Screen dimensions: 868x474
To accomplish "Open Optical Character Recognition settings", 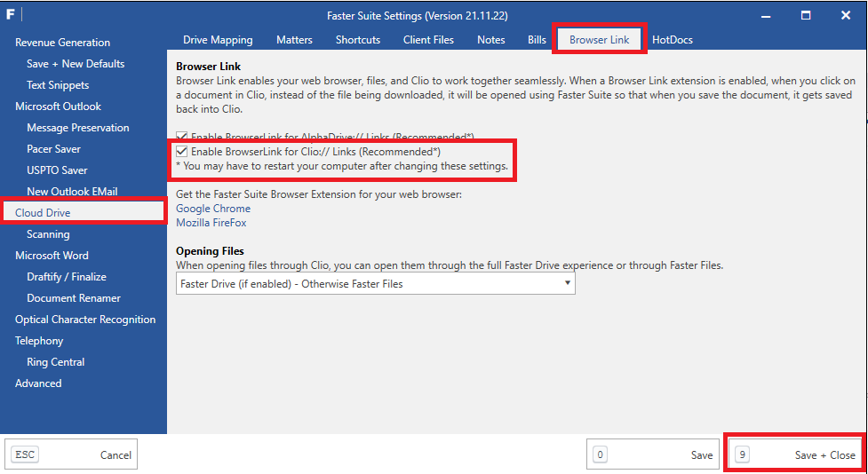I will (85, 320).
